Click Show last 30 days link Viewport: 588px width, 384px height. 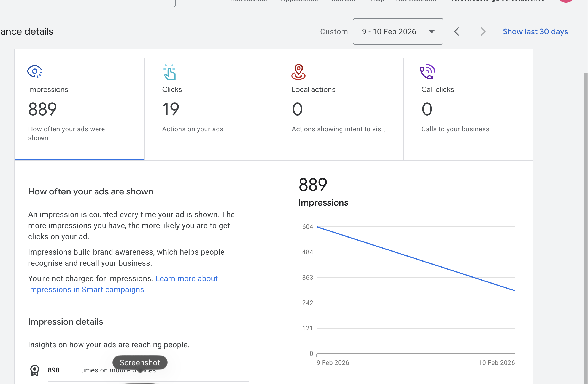(x=535, y=31)
